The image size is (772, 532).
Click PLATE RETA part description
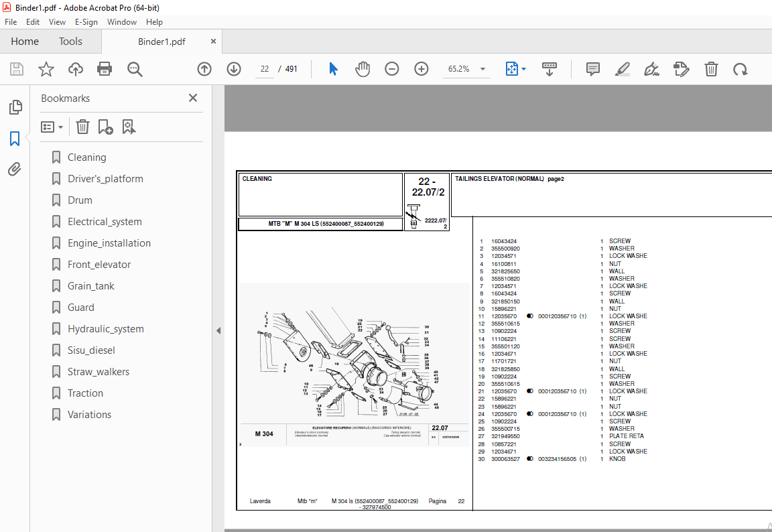[627, 436]
